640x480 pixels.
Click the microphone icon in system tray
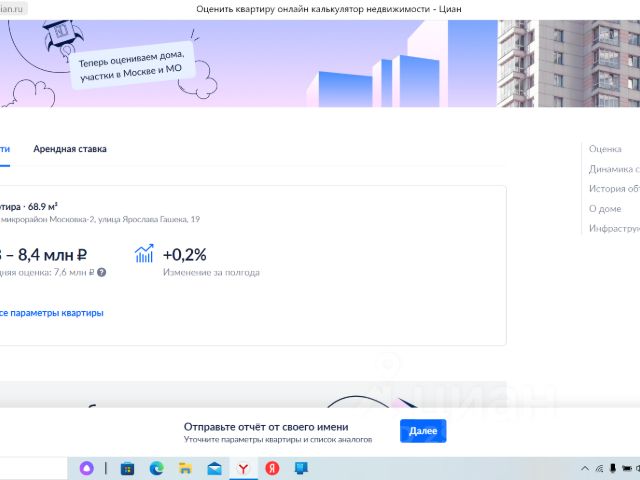pyautogui.click(x=612, y=468)
